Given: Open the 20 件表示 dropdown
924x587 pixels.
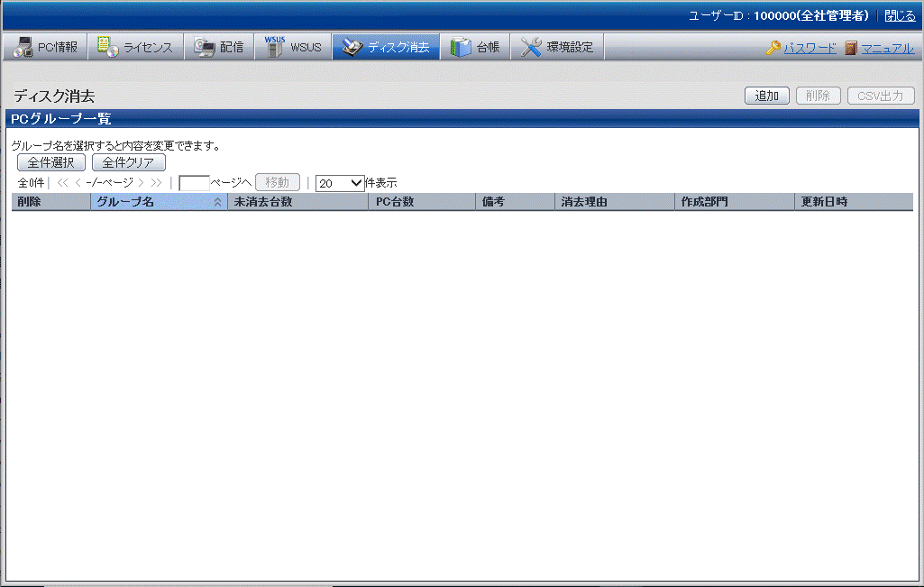Looking at the screenshot, I should pos(340,183).
